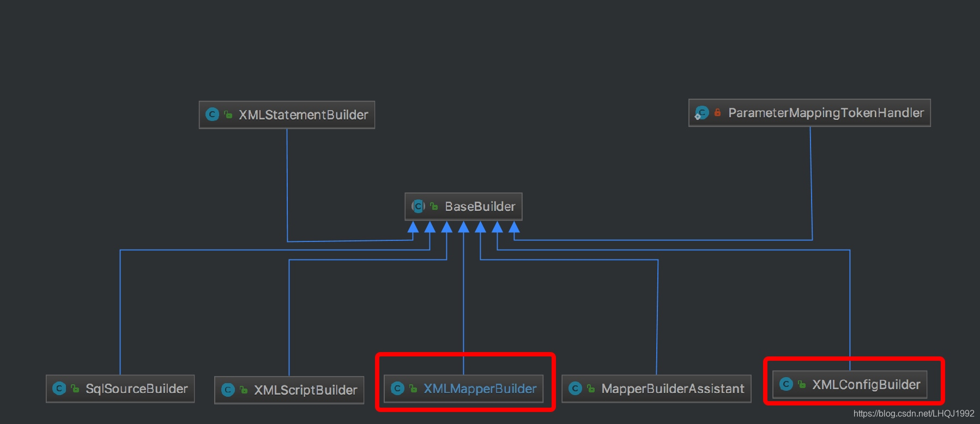Image resolution: width=980 pixels, height=424 pixels.
Task: Click the class icon of XMLConfigBuilder
Action: pos(786,384)
